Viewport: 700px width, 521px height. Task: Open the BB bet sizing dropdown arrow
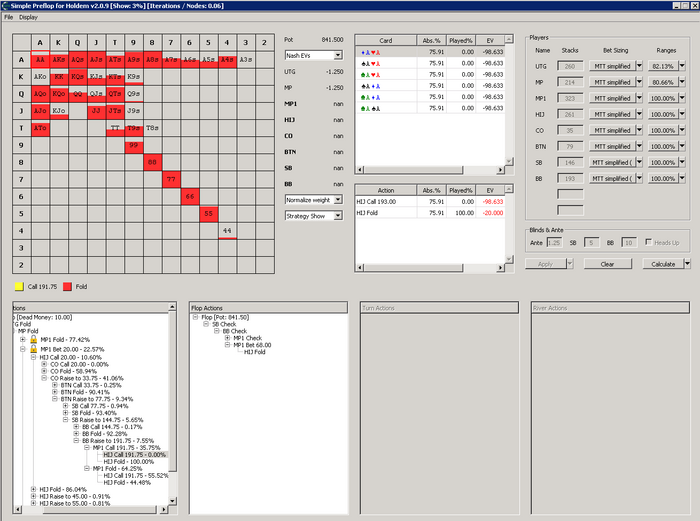point(639,179)
